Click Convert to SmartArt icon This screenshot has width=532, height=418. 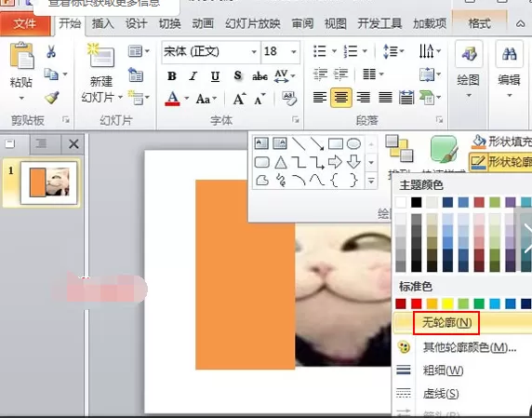coord(428,98)
